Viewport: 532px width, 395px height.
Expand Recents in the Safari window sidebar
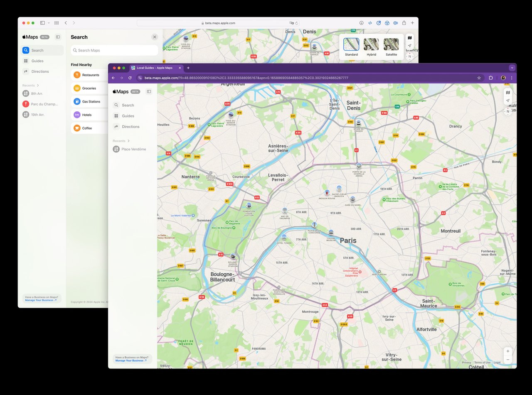[x=30, y=86]
